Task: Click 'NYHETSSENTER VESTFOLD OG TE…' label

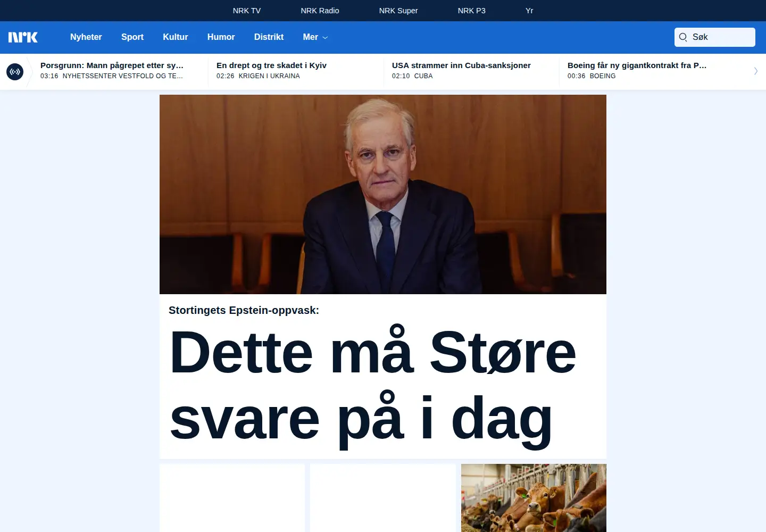Action: point(123,76)
